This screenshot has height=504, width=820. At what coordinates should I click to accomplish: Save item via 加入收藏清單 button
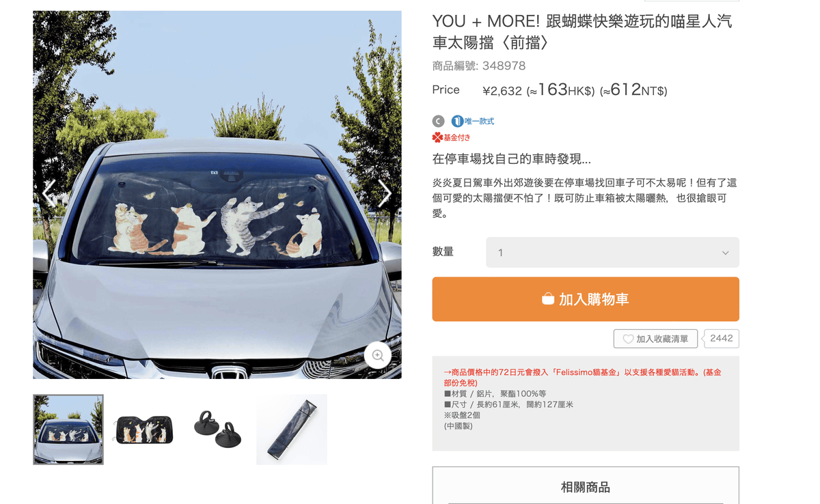coord(655,339)
